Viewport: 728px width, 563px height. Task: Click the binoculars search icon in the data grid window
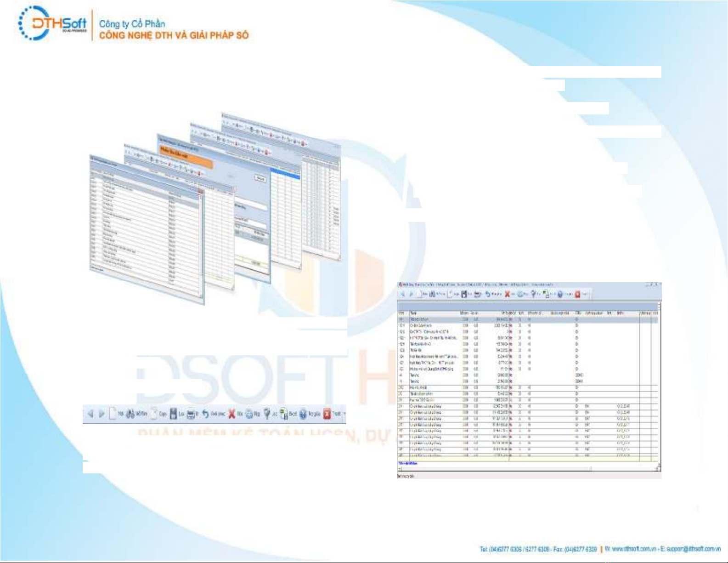point(432,294)
